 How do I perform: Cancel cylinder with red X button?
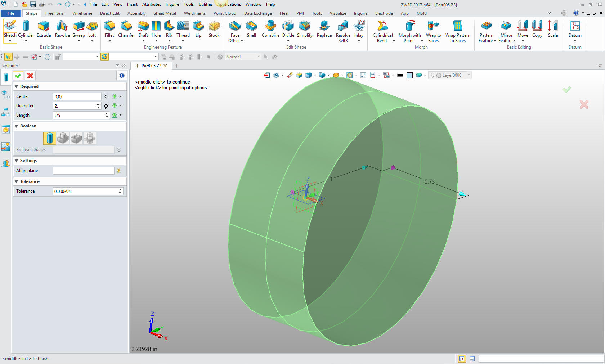click(30, 76)
